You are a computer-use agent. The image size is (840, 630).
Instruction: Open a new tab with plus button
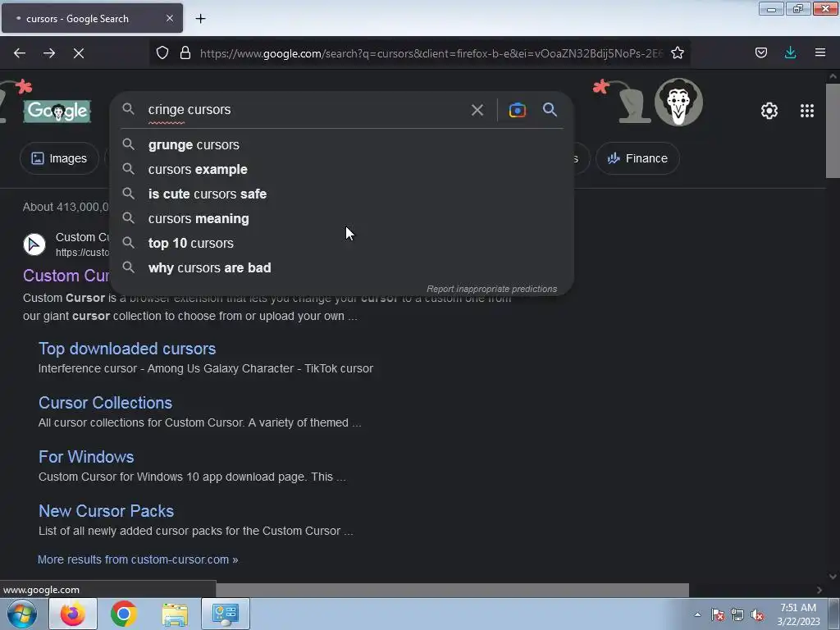pyautogui.click(x=200, y=19)
